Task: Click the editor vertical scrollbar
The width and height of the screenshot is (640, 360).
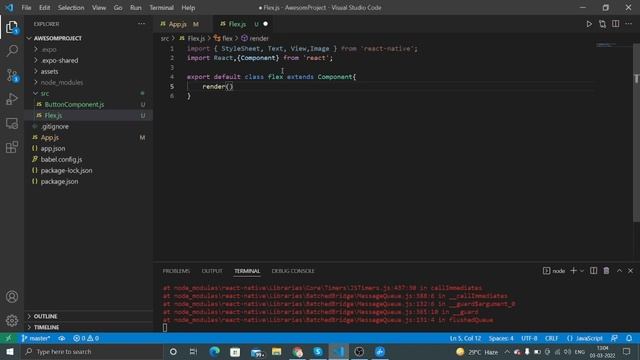Action: click(x=636, y=133)
